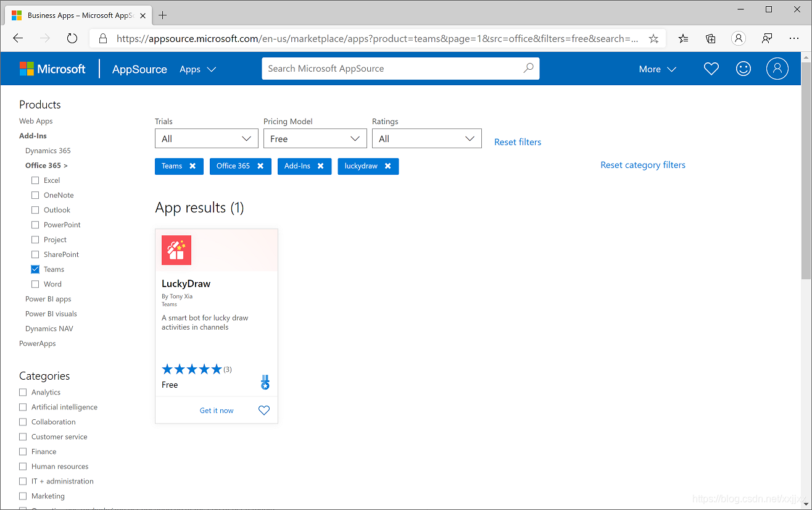This screenshot has height=510, width=812.
Task: Remove the Add-Ins filter tag
Action: 320,166
